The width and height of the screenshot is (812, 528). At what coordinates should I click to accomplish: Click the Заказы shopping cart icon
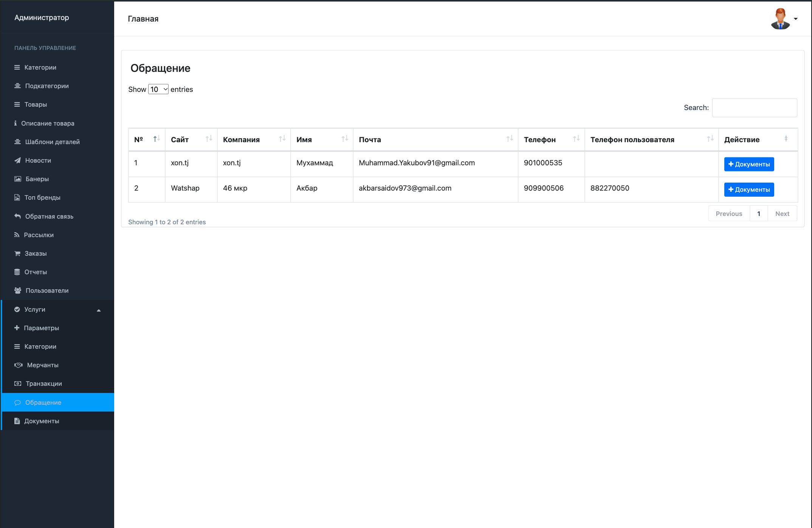(x=17, y=253)
